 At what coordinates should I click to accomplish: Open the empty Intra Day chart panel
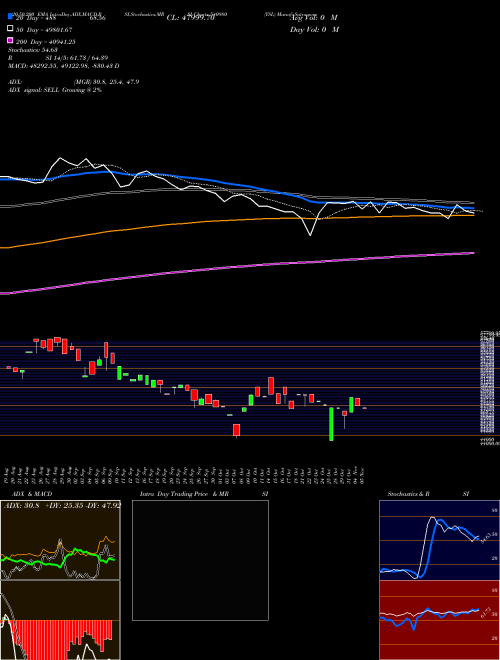(200, 560)
